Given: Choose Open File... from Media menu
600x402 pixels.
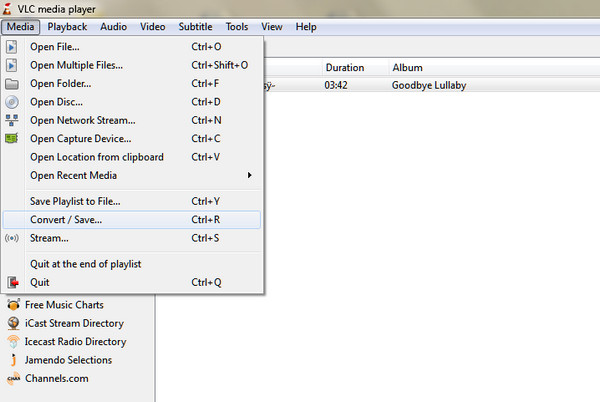Looking at the screenshot, I should click(132, 47).
